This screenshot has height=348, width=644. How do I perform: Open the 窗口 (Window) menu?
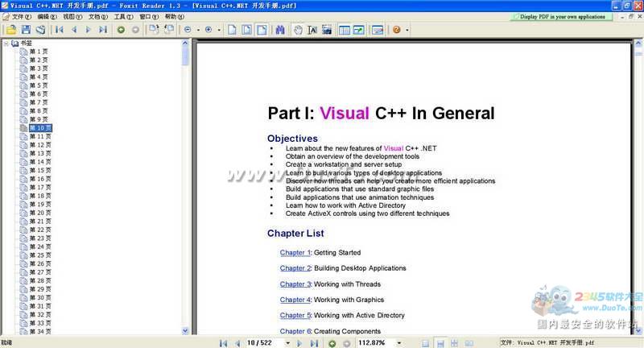click(x=149, y=16)
